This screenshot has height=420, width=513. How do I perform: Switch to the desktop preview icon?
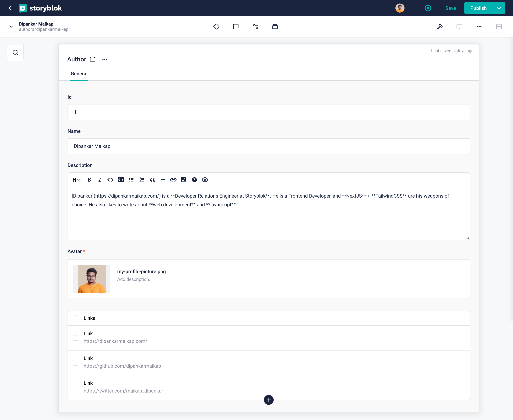(459, 27)
